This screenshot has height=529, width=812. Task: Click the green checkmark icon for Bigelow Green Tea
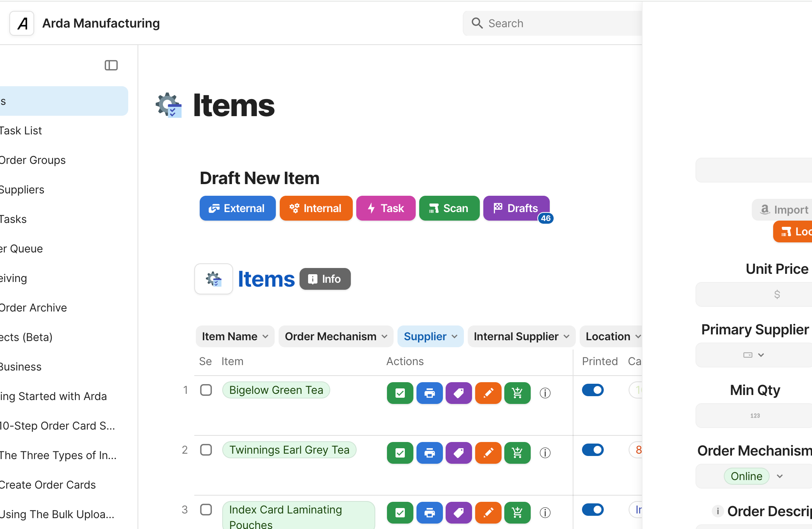(x=400, y=393)
